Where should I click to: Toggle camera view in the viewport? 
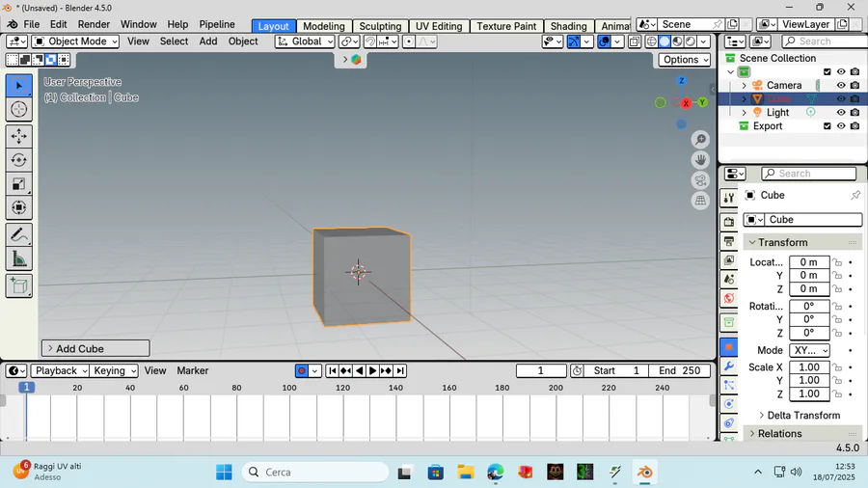click(700, 180)
